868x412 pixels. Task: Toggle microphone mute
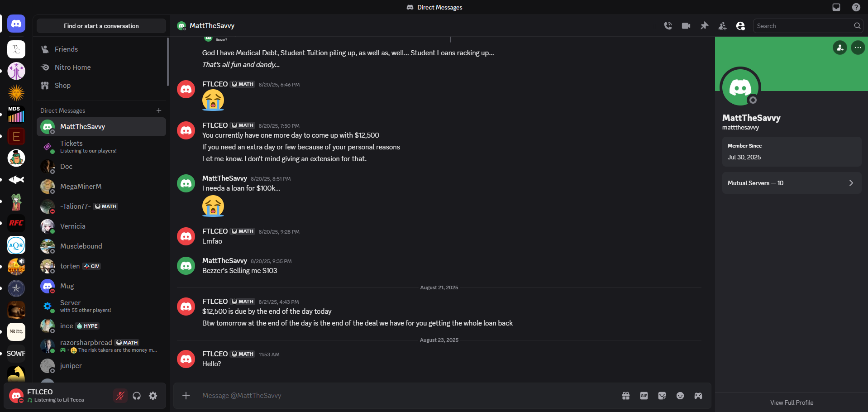click(x=120, y=396)
